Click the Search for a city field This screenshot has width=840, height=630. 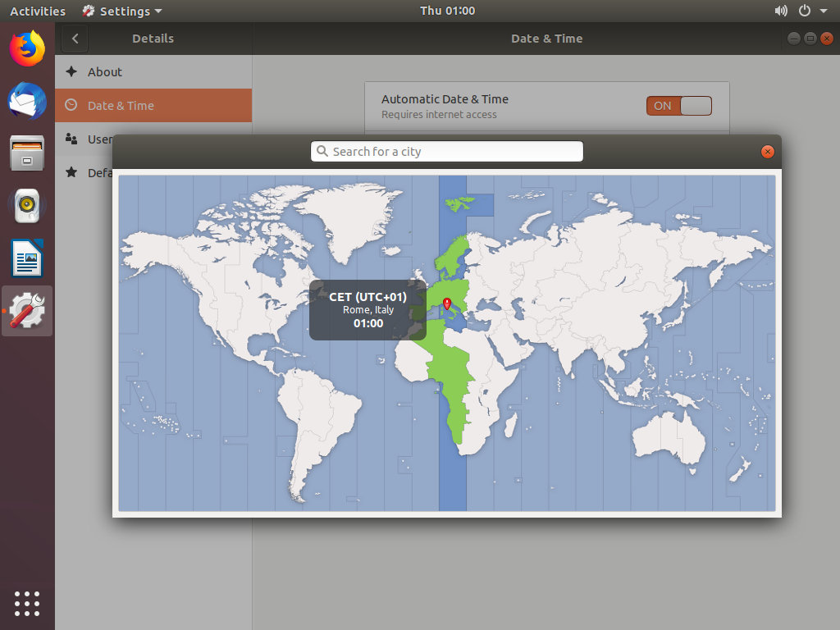[446, 151]
